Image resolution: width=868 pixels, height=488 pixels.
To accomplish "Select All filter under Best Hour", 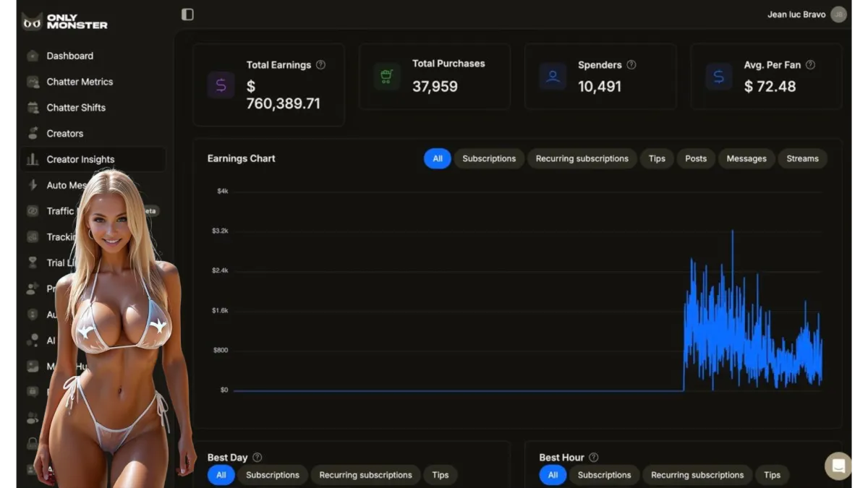I will click(553, 475).
